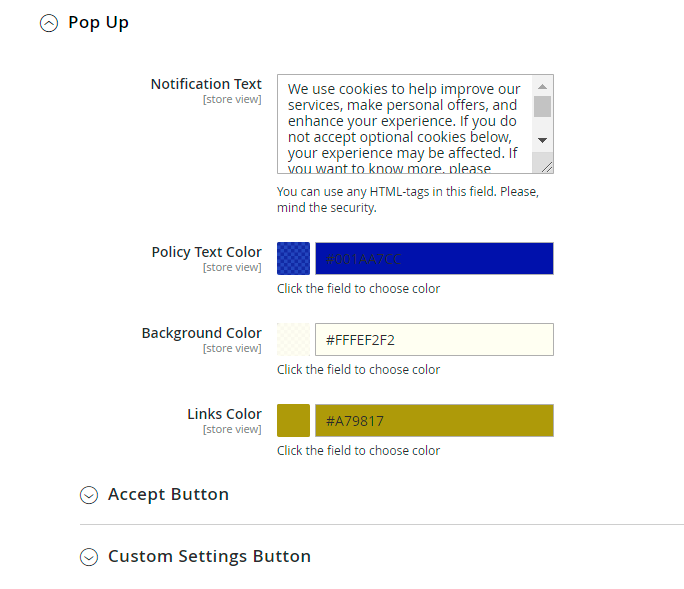This screenshot has width=684, height=589.
Task: Click the Policy Text Color label
Action: [x=206, y=252]
